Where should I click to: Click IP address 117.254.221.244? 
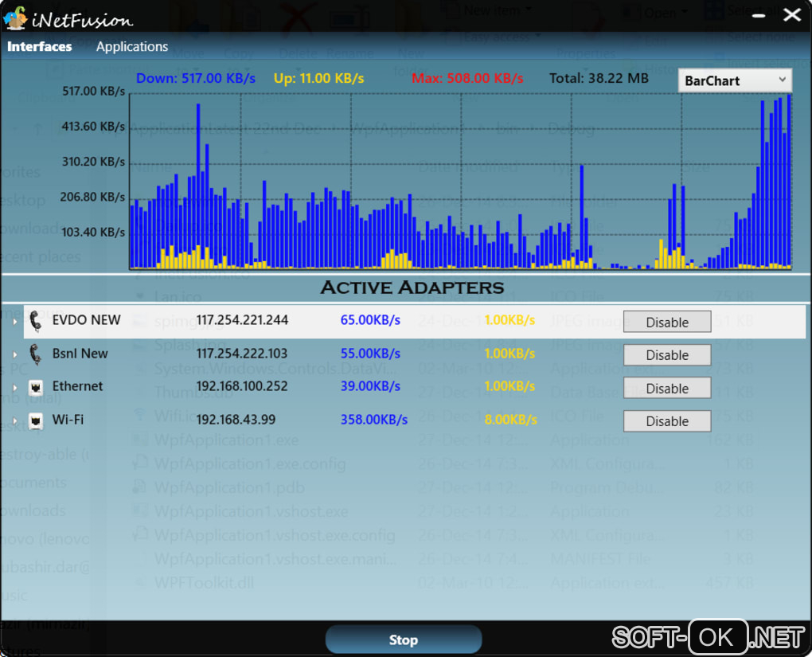pyautogui.click(x=242, y=320)
